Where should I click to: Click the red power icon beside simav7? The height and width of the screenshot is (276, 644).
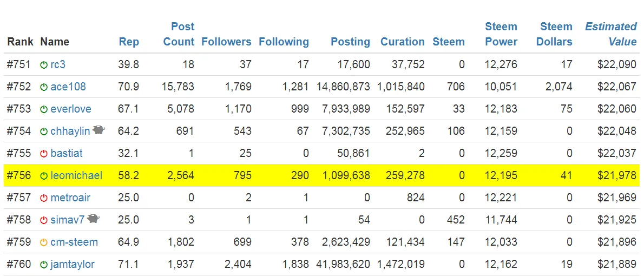(x=44, y=220)
